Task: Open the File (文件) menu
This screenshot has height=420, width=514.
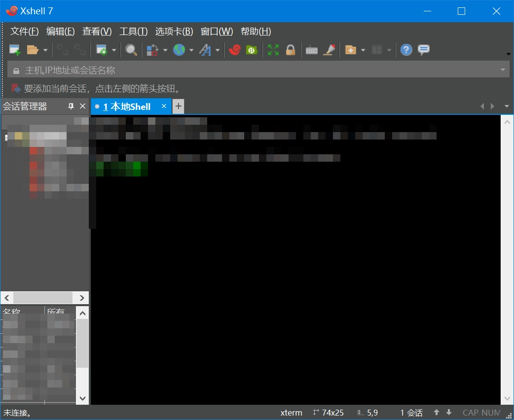Action: [24, 32]
